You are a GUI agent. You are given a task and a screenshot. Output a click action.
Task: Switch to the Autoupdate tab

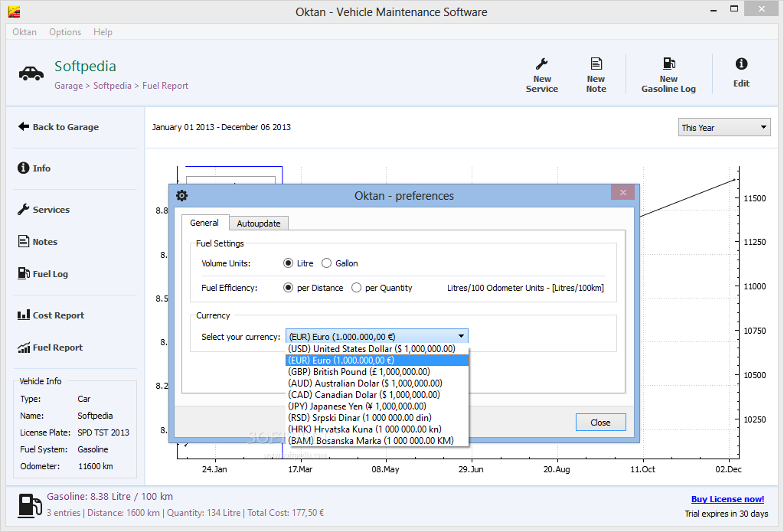click(x=259, y=224)
